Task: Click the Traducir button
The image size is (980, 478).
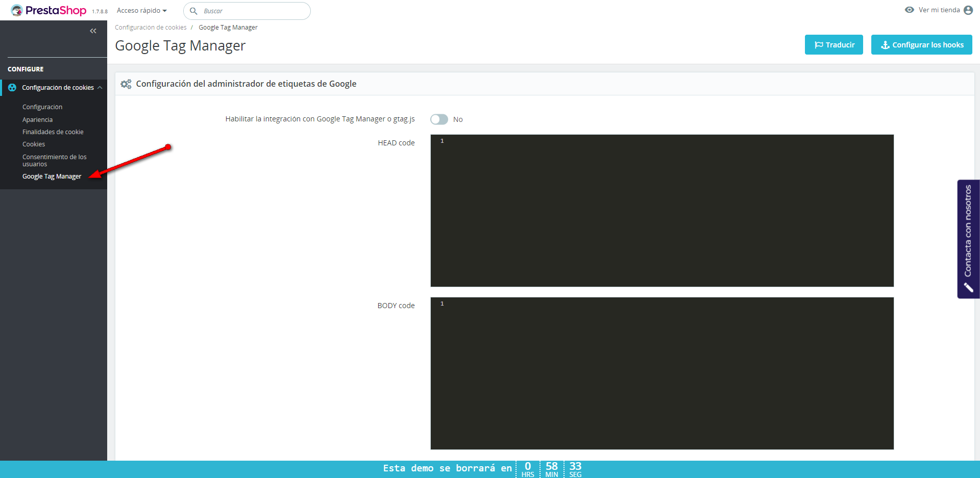Action: point(834,45)
